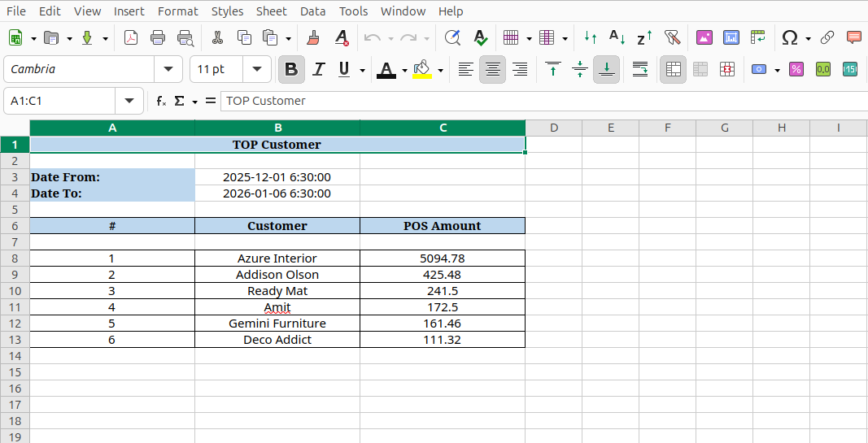Expand font color dropdown arrow
The width and height of the screenshot is (868, 443).
404,70
